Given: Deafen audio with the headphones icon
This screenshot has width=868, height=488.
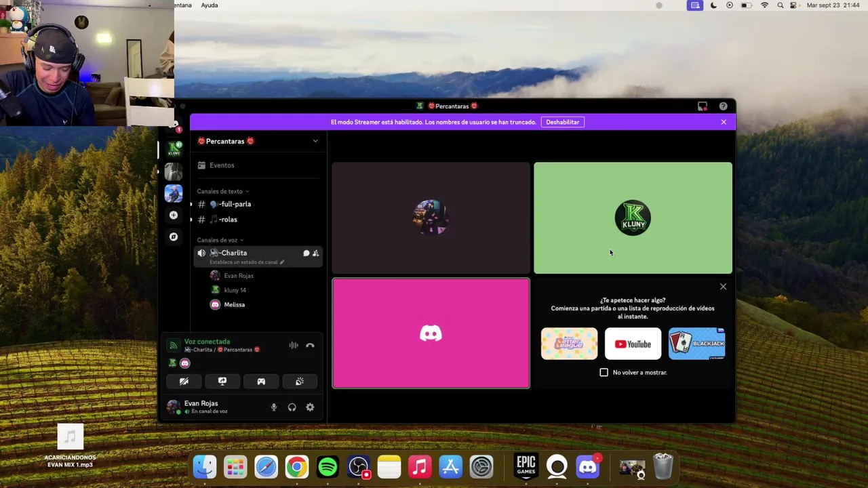Looking at the screenshot, I should (x=292, y=407).
